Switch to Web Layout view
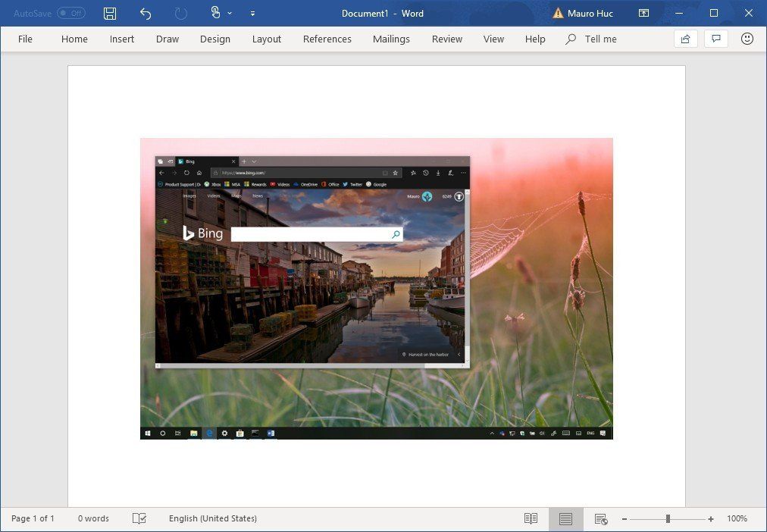 click(600, 518)
